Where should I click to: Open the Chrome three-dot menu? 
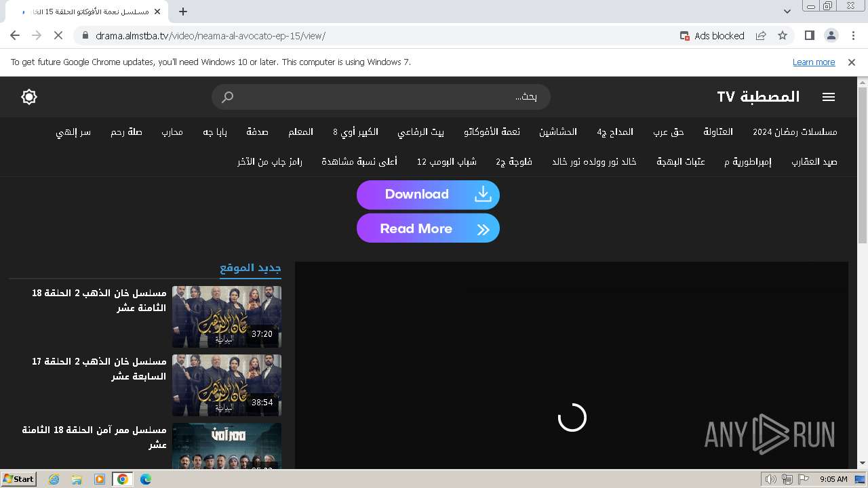click(x=853, y=35)
